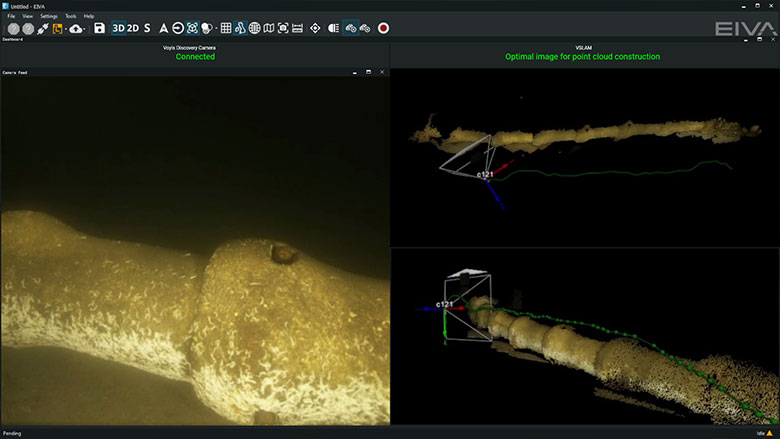780x439 pixels.
Task: Click the crosshair target icon
Action: [316, 28]
